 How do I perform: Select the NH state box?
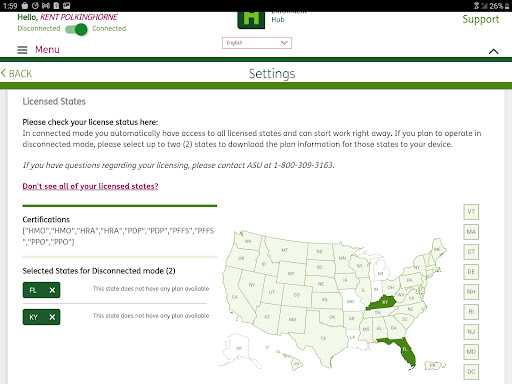[x=471, y=292]
